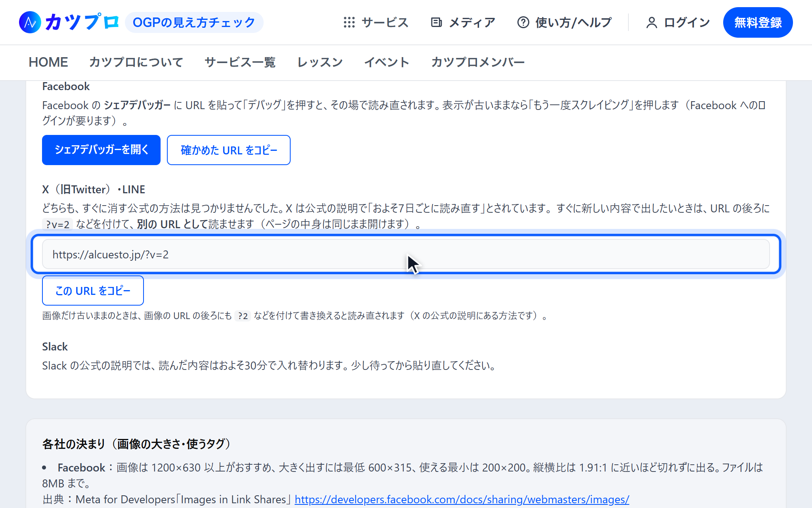Screen dimensions: 812x508
Task: Click the 無料登録 button
Action: (758, 22)
